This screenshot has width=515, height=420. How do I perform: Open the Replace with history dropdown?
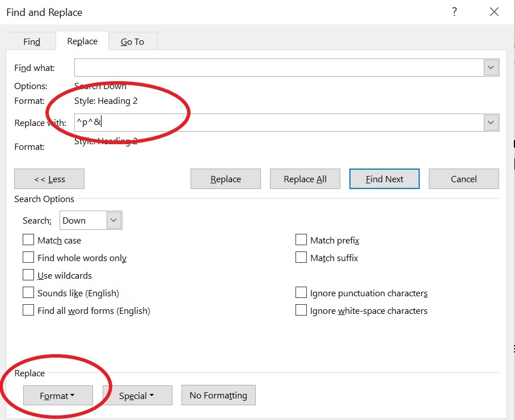point(490,122)
